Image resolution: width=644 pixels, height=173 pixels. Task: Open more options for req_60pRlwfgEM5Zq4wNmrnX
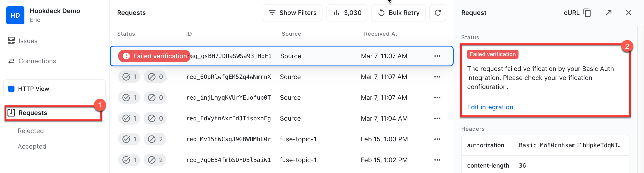click(437, 77)
